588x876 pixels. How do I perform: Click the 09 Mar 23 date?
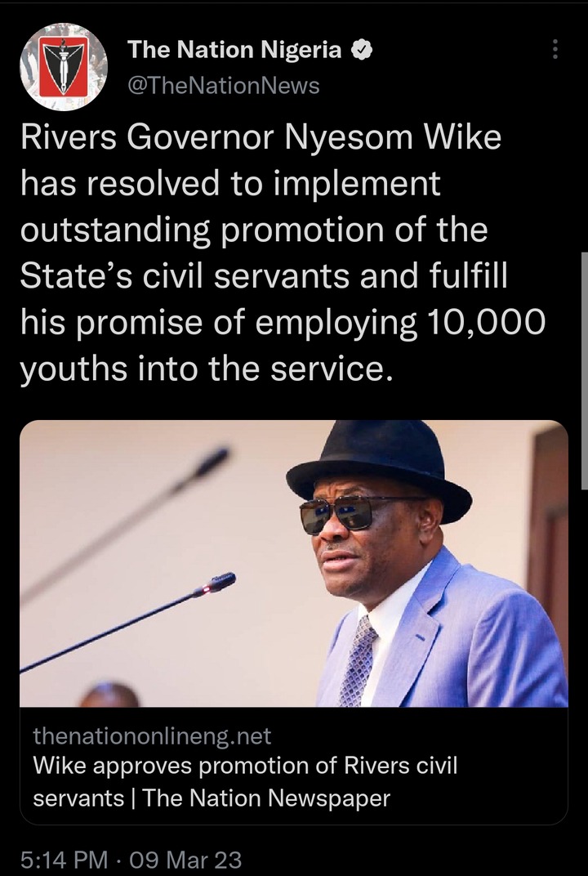point(185,859)
